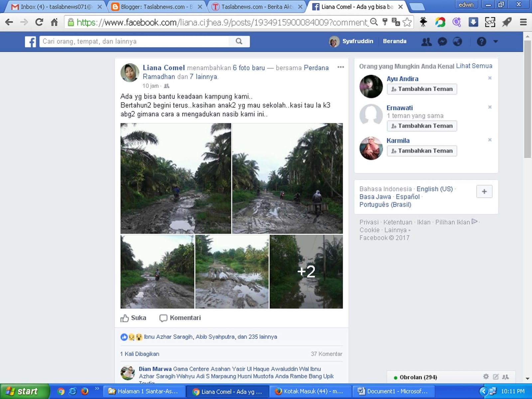Screen dimensions: 532x399
Task: Switch to the Blogger: Taslabnews.com tab
Action: (153, 6)
